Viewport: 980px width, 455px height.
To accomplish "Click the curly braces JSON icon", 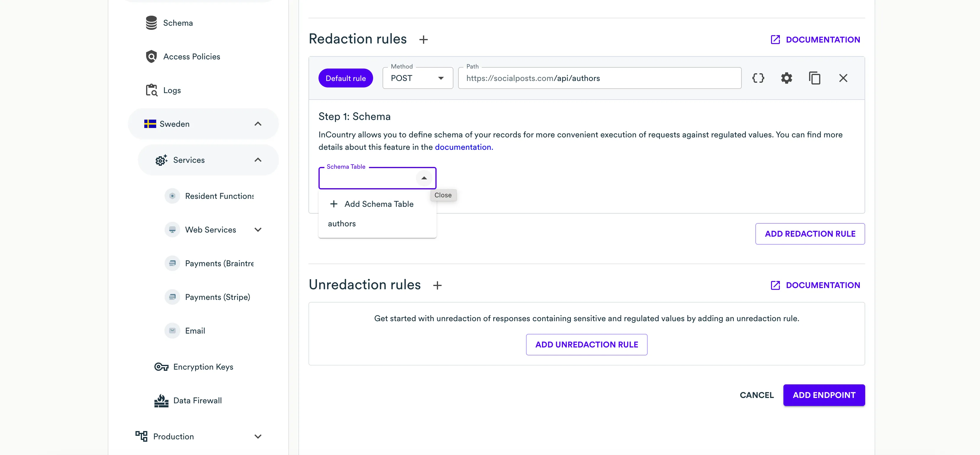I will (758, 78).
